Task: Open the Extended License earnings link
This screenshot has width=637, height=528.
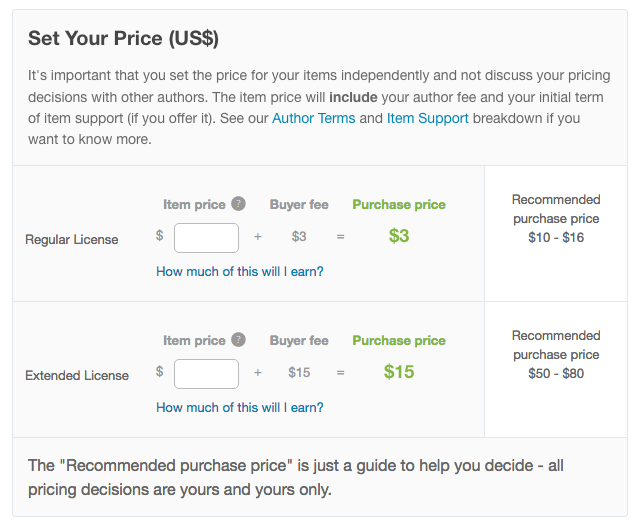Action: (x=240, y=407)
